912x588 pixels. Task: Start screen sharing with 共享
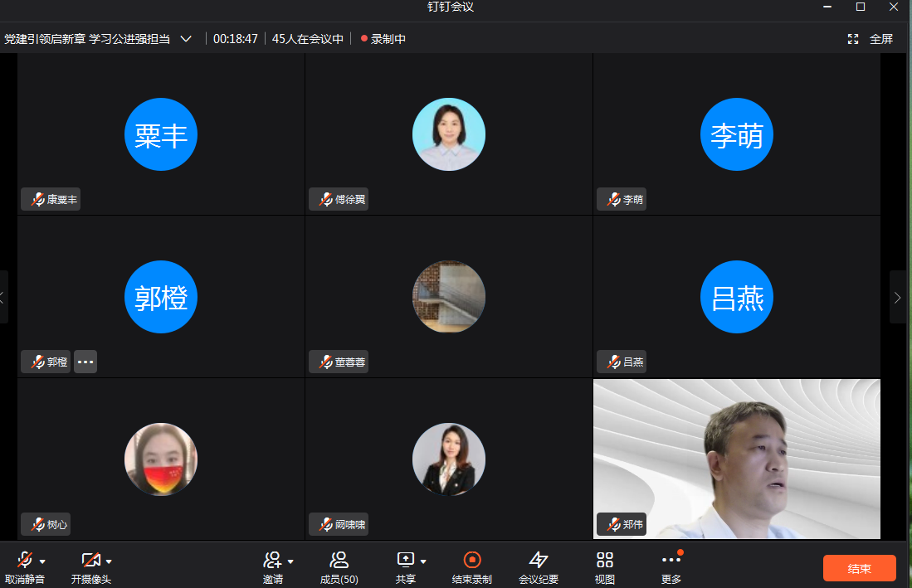[x=405, y=561]
